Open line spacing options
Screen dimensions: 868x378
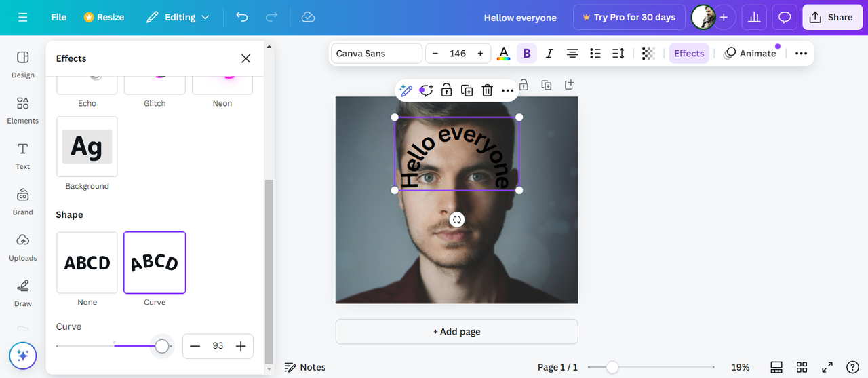tap(618, 54)
